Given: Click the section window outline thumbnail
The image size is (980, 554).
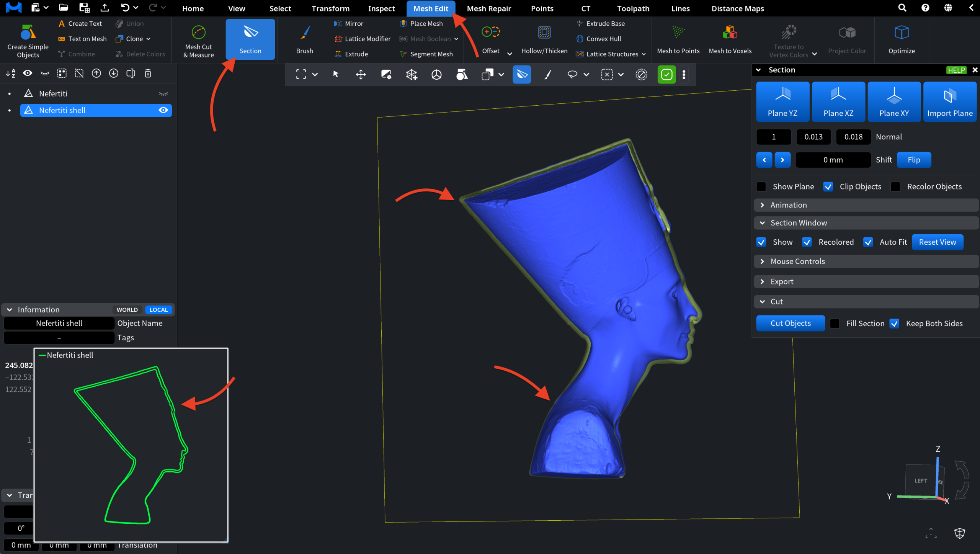Looking at the screenshot, I should pyautogui.click(x=131, y=445).
